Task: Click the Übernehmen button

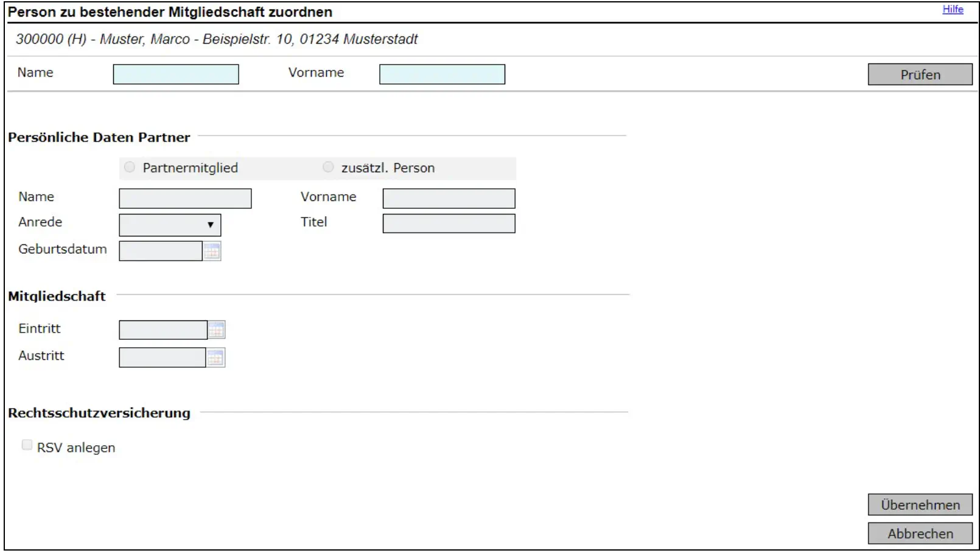Action: pos(919,505)
